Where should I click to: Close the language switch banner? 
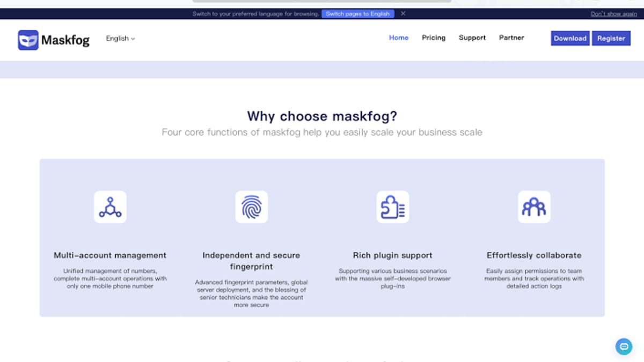point(403,13)
